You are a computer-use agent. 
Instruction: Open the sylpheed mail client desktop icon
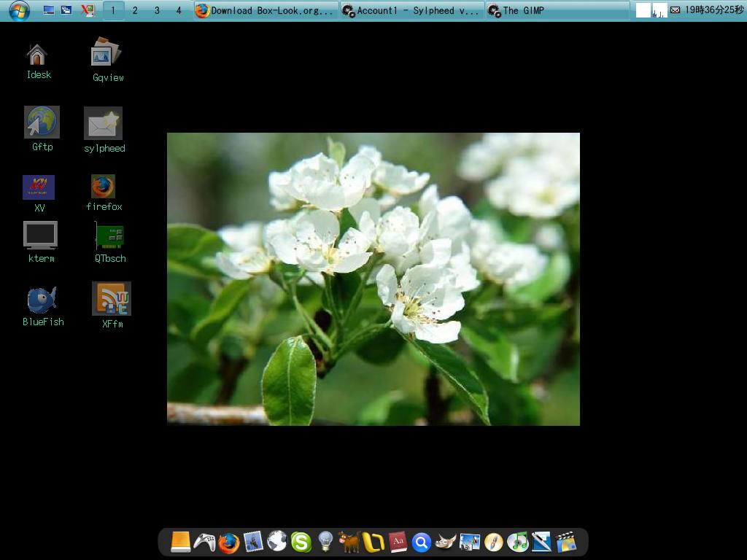[103, 123]
